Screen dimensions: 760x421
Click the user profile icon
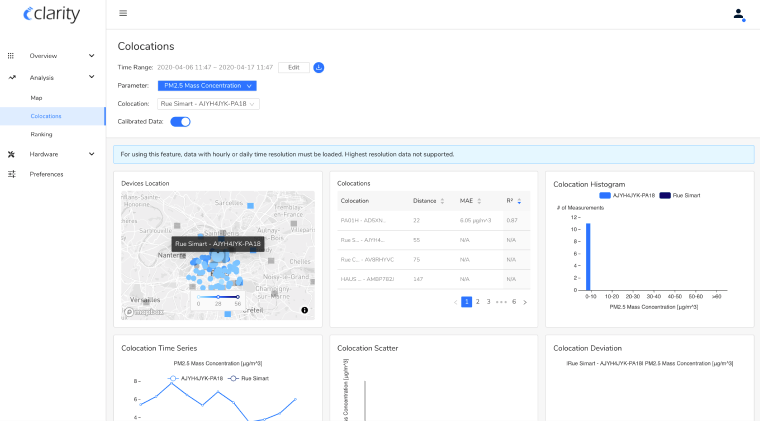point(738,14)
